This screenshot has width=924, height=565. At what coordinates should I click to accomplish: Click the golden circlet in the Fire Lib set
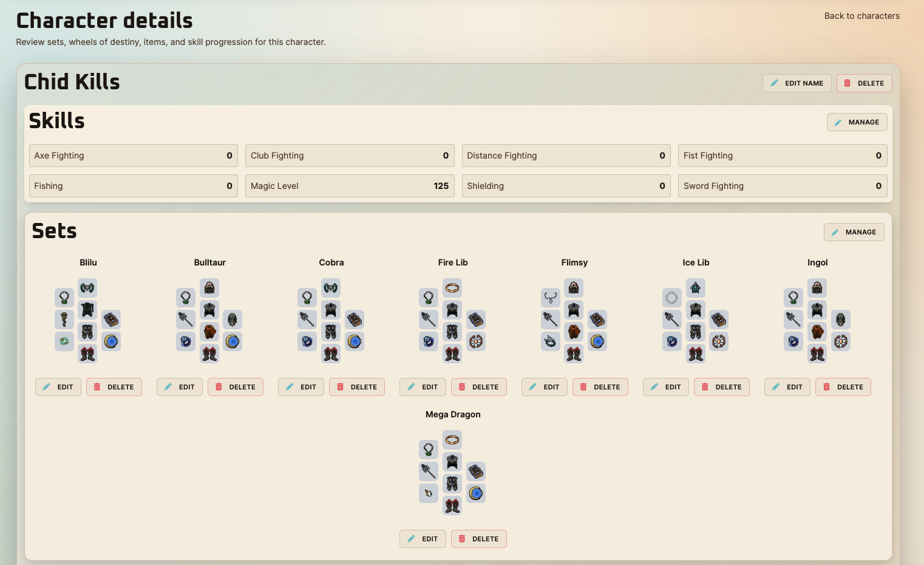(452, 288)
